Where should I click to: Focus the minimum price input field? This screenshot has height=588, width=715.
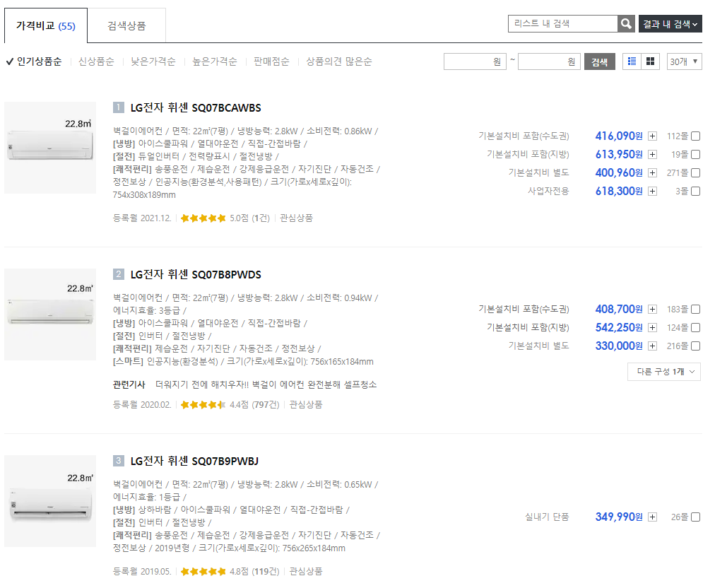coord(475,61)
